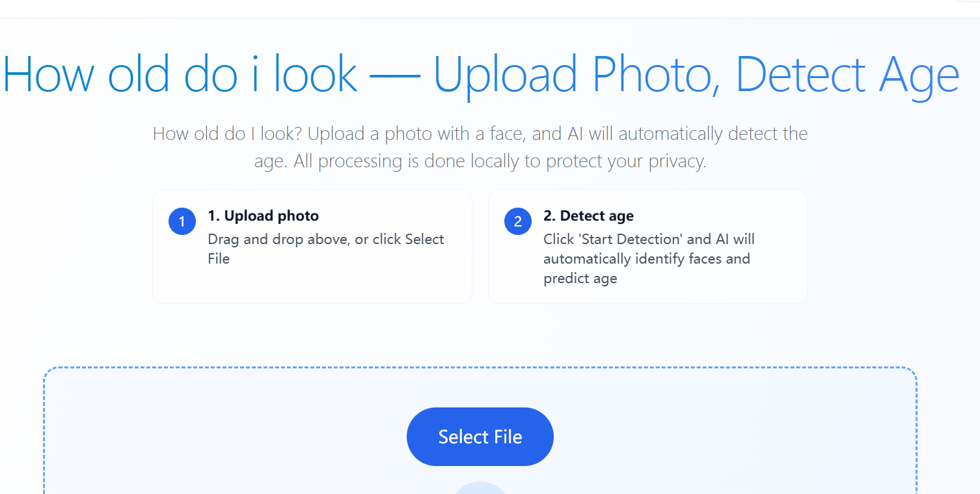
Task: Click the number 1 inside the blue circle
Action: [x=182, y=221]
